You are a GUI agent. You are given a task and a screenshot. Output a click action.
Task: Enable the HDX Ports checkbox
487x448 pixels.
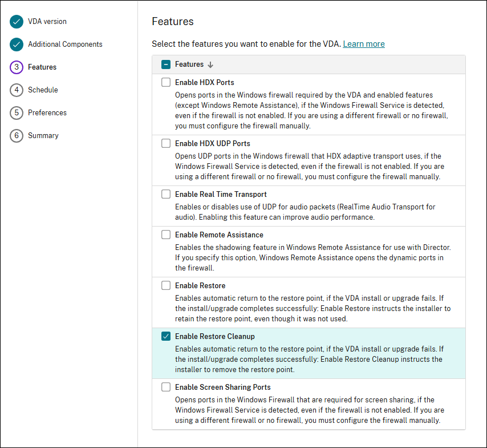[166, 82]
